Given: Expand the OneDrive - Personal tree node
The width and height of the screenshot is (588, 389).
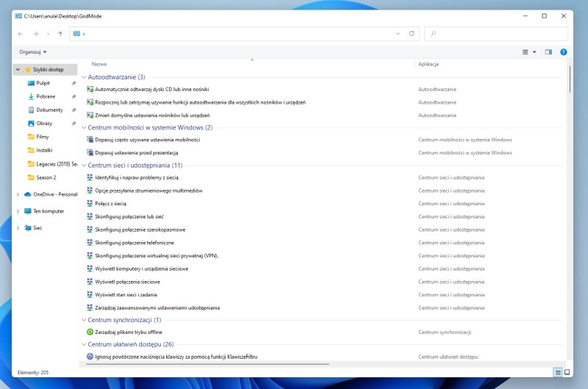Looking at the screenshot, I should [x=18, y=194].
